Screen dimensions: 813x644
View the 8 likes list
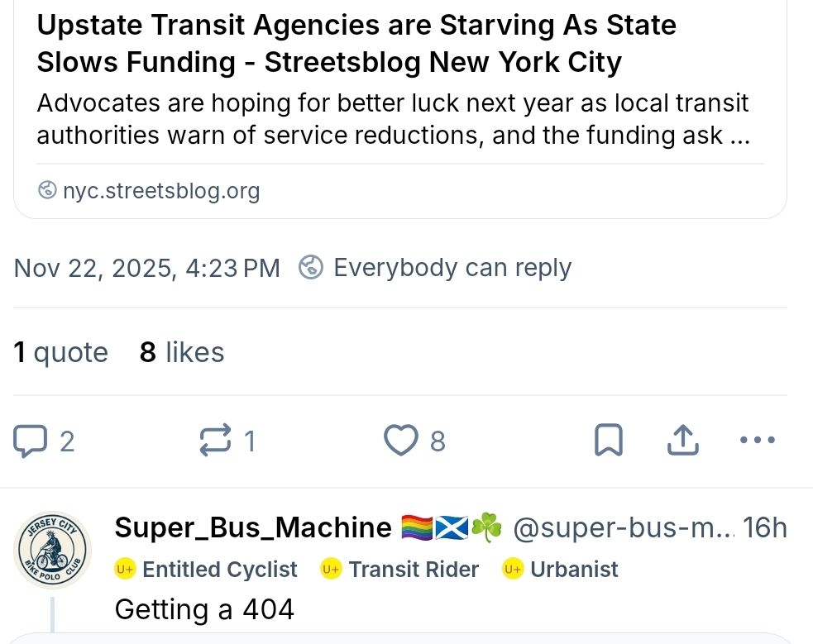click(x=182, y=353)
